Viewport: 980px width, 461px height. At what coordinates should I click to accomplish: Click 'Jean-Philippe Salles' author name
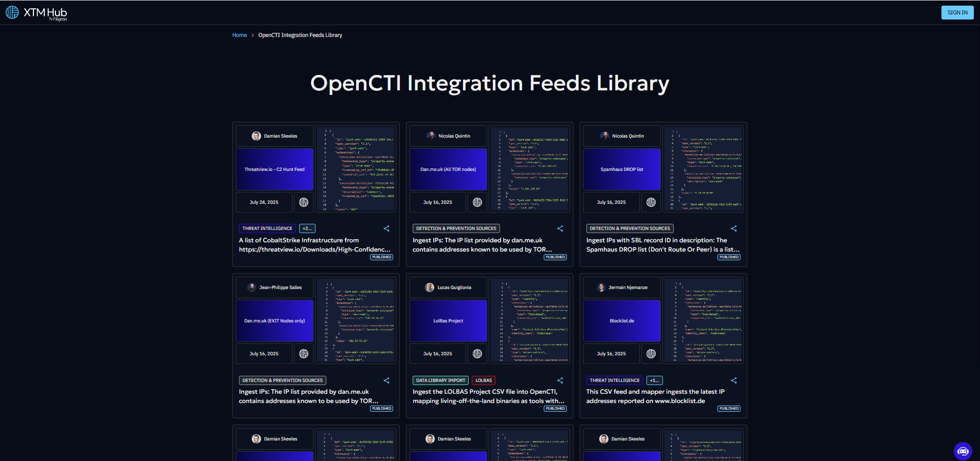(x=281, y=287)
